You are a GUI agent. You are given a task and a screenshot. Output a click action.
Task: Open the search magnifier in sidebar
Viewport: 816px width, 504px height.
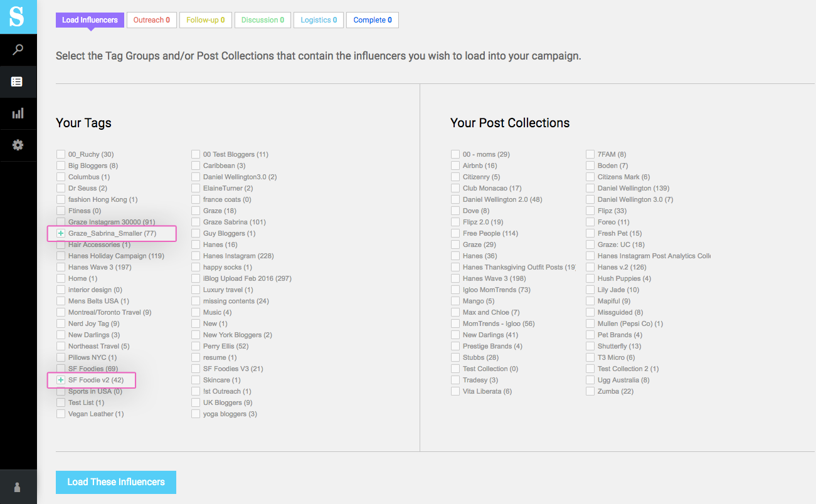[18, 50]
